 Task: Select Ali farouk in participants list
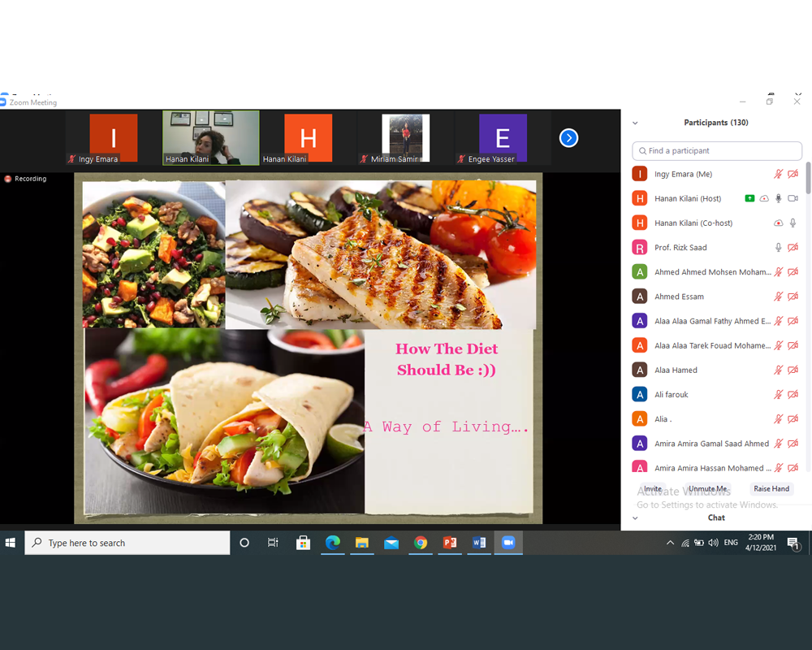click(671, 395)
